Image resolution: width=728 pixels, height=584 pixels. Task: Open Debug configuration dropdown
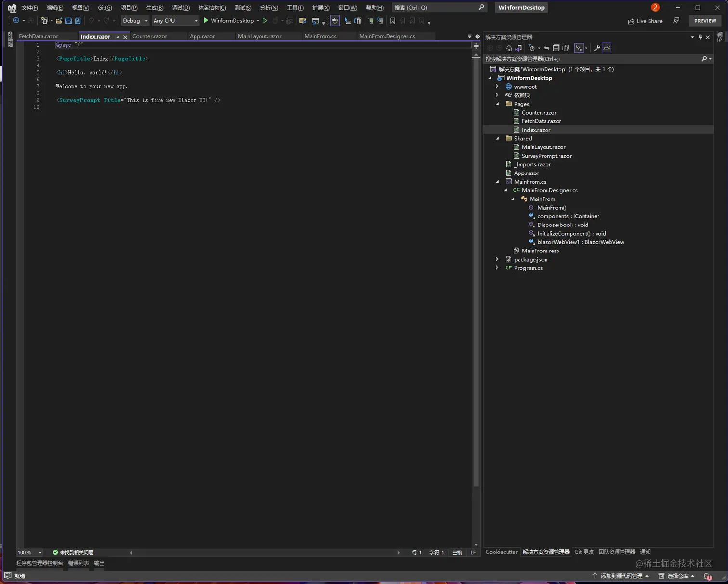(135, 21)
